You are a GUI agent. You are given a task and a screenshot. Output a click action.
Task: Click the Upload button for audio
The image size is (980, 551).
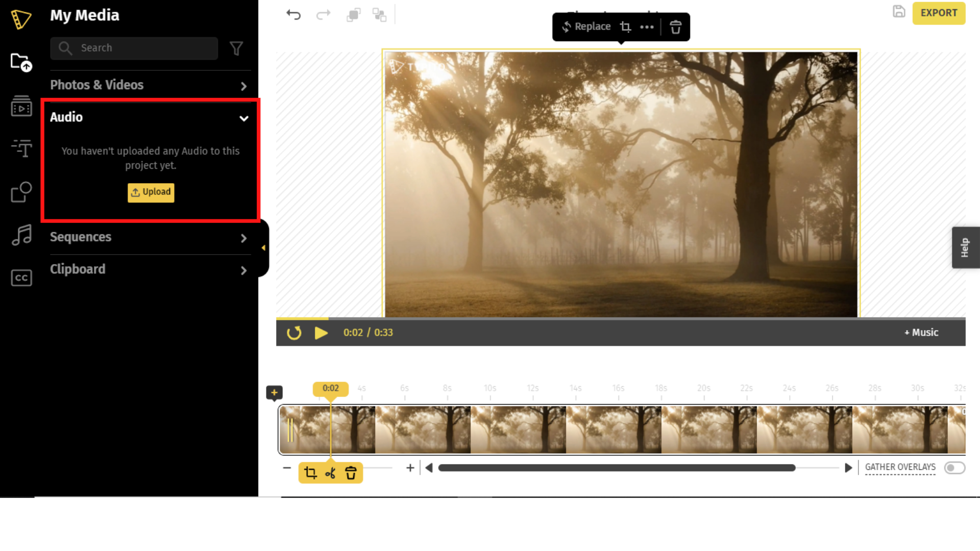pyautogui.click(x=151, y=192)
